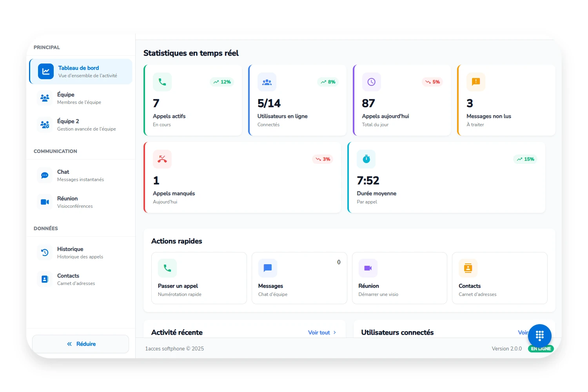Collapse the sidebar with Réduire
588x392 pixels.
(x=80, y=344)
